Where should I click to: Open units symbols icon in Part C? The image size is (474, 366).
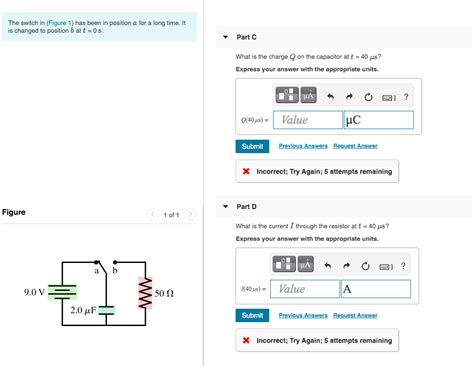(309, 95)
